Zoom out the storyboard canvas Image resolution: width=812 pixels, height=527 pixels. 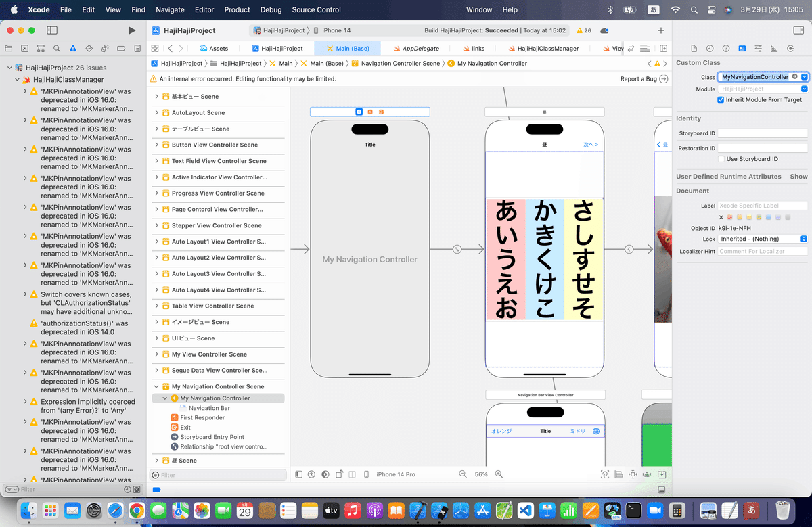pyautogui.click(x=463, y=474)
